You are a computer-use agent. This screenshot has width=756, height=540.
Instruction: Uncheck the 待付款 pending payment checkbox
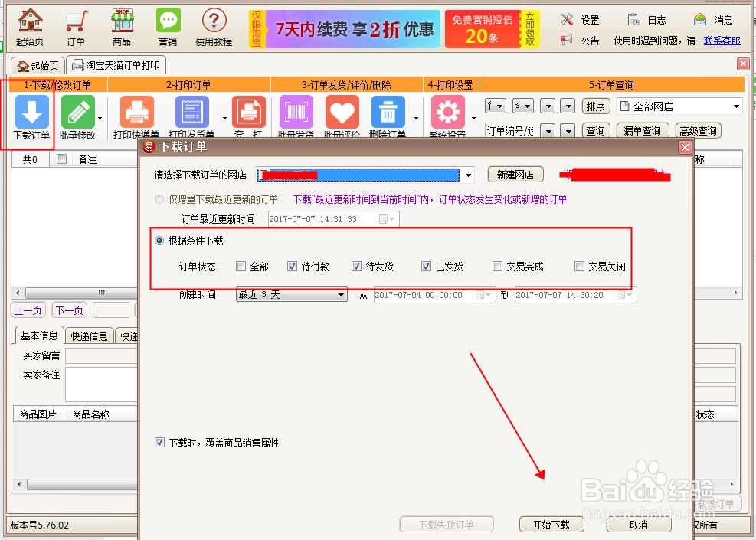click(293, 266)
